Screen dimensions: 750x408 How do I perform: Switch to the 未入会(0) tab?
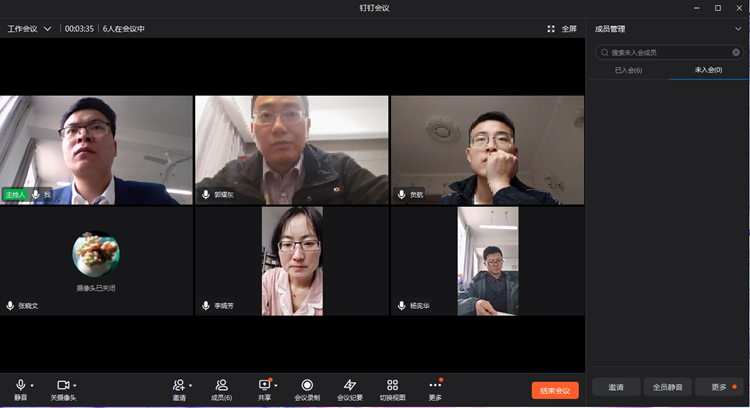coord(708,70)
